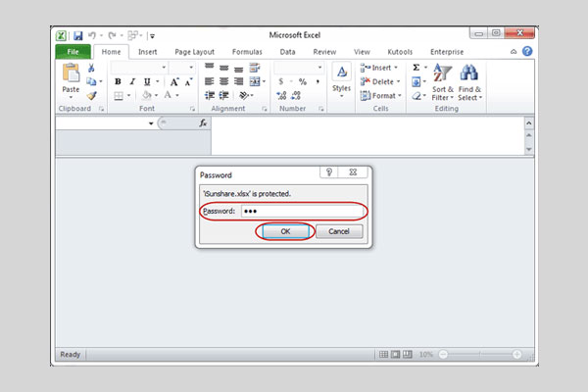Click the Cut scissors icon
Image resolution: width=588 pixels, height=392 pixels.
click(91, 68)
